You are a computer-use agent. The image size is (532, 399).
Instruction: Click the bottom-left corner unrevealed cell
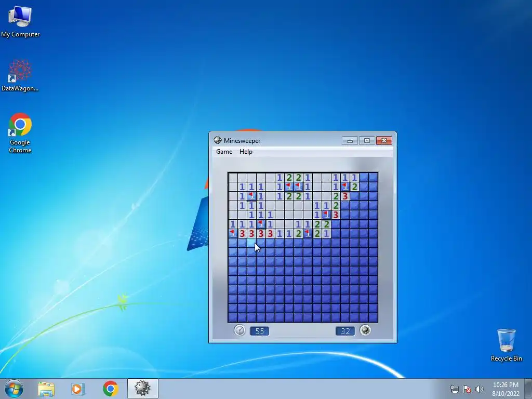233,317
